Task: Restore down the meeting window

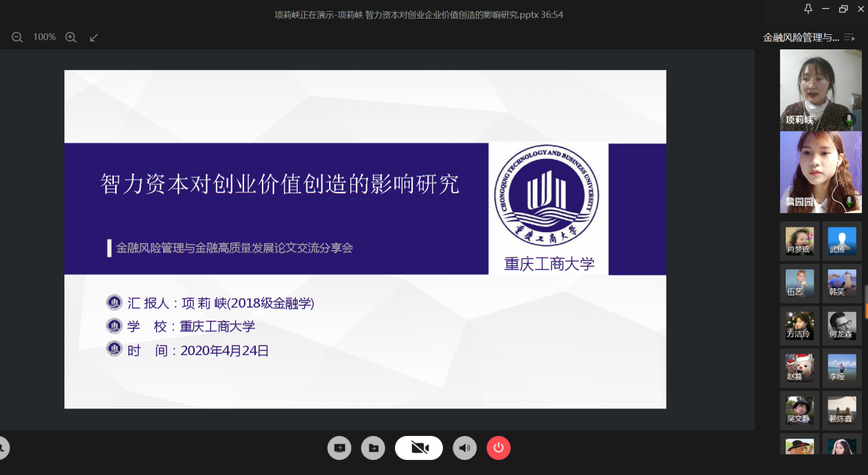Action: [x=843, y=9]
